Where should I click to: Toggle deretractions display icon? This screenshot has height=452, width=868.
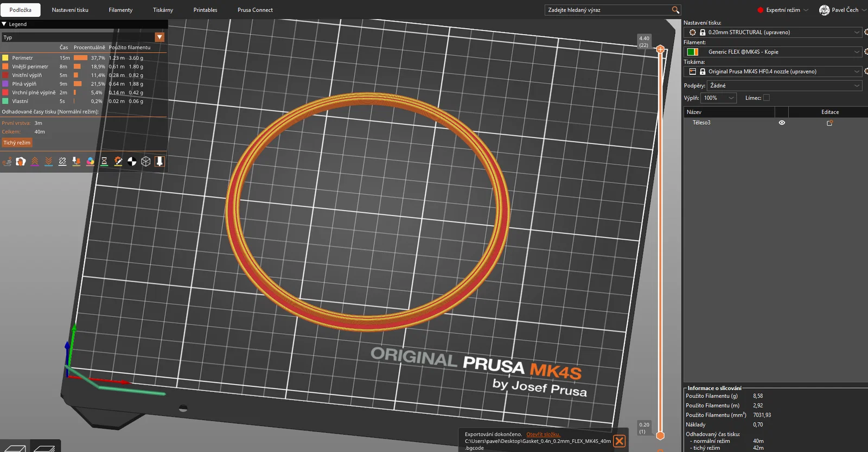[49, 162]
